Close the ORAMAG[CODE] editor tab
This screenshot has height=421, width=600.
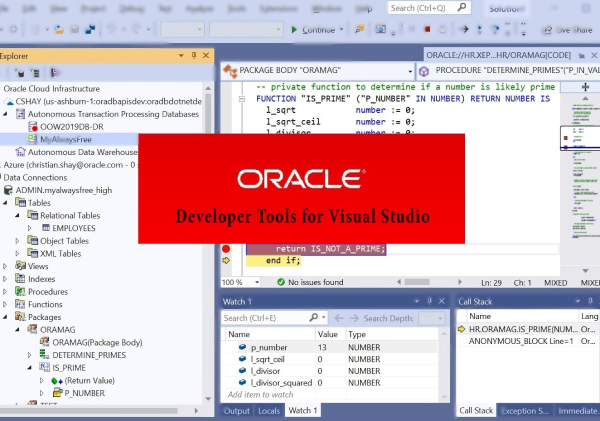click(x=594, y=55)
